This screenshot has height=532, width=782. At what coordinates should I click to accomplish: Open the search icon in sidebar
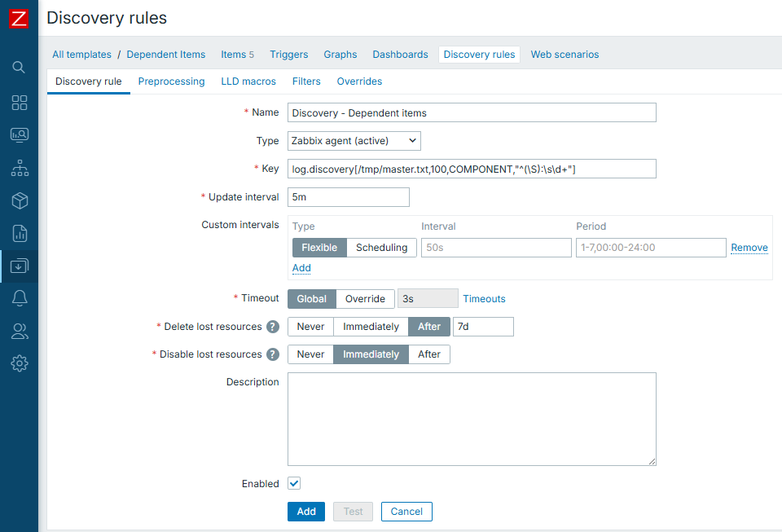(x=19, y=67)
